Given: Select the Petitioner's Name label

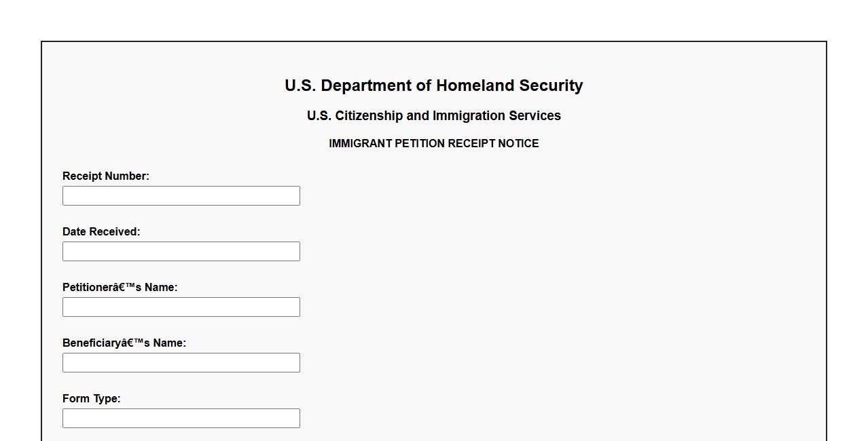Looking at the screenshot, I should pyautogui.click(x=120, y=288).
